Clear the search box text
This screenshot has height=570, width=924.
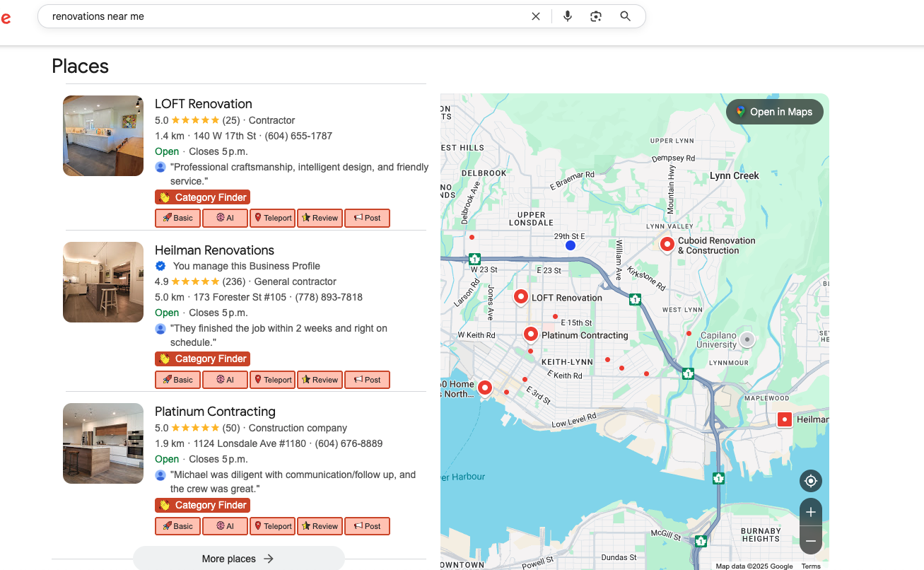(x=536, y=16)
